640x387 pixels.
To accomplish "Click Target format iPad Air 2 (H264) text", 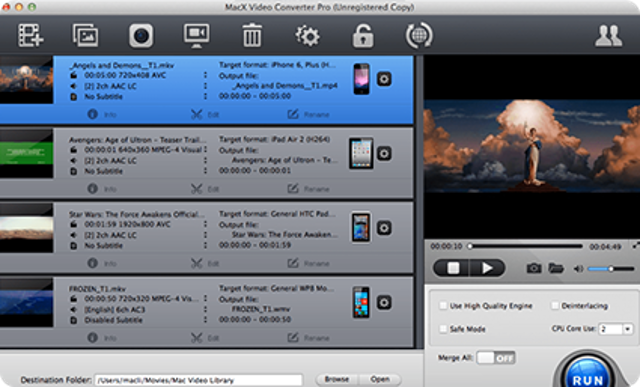I will [x=274, y=139].
